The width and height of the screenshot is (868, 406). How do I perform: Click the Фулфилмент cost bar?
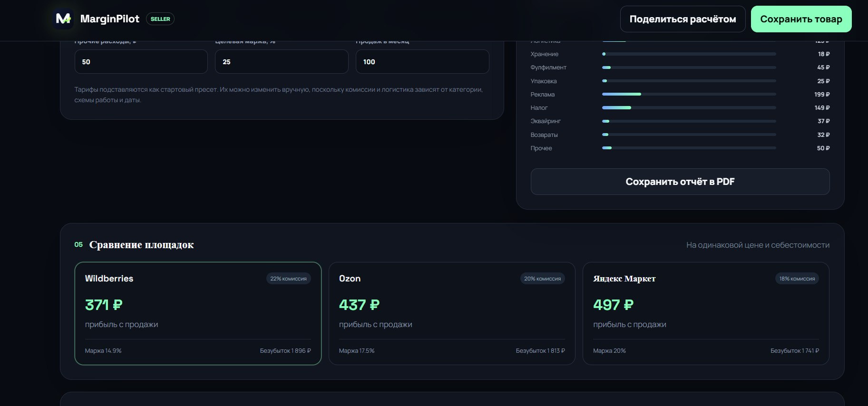click(x=689, y=68)
